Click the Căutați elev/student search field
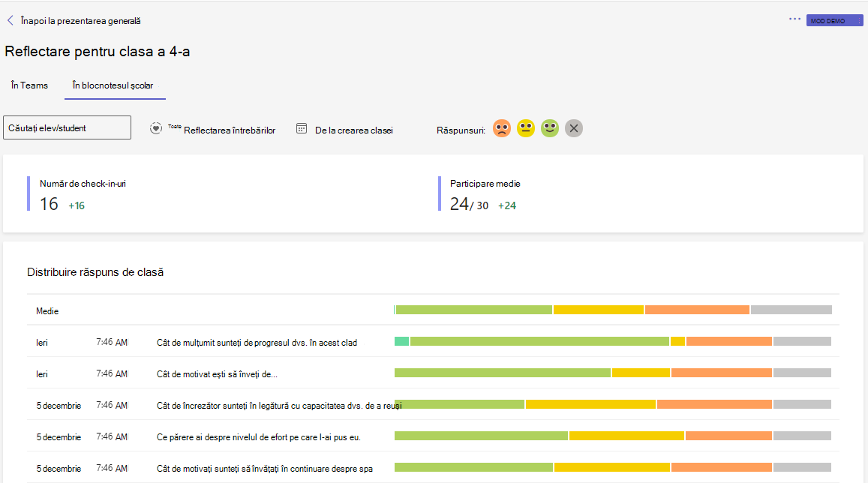 pos(67,127)
